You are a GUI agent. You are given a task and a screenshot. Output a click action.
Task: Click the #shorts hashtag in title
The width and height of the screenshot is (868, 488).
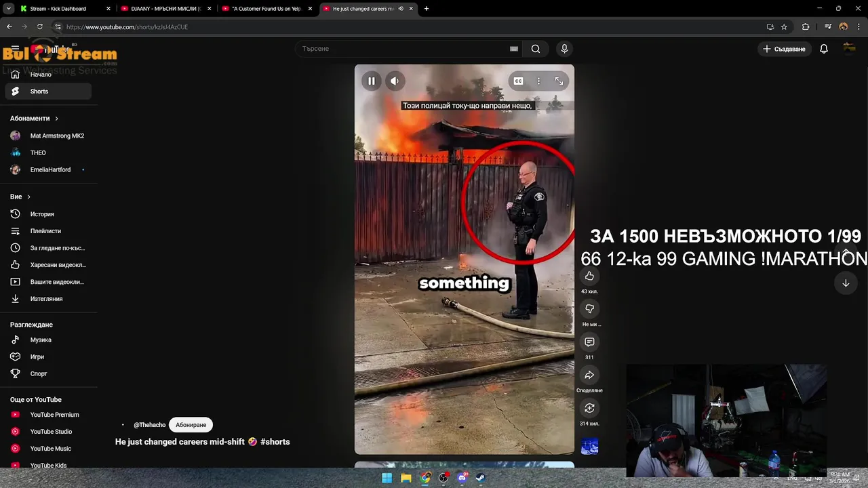click(x=275, y=442)
